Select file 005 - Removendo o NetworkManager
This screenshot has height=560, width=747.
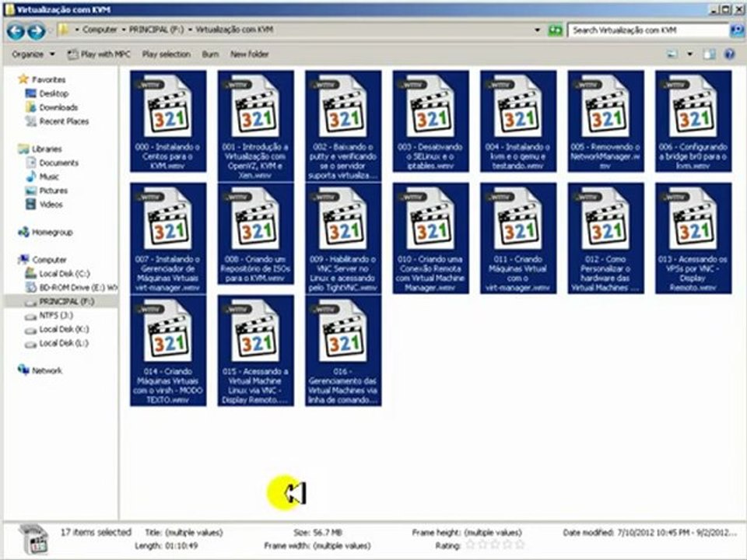point(606,121)
